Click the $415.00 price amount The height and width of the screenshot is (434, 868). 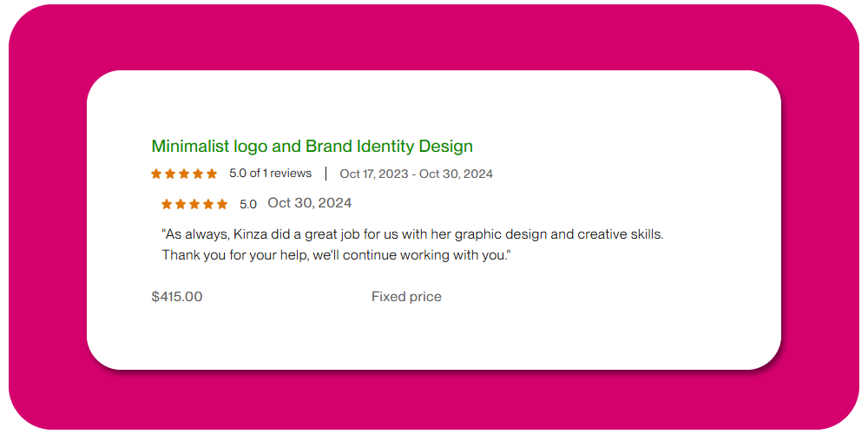177,297
